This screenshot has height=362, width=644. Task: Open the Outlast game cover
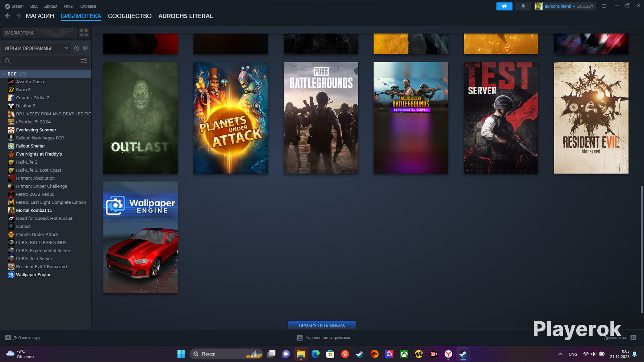pos(141,118)
